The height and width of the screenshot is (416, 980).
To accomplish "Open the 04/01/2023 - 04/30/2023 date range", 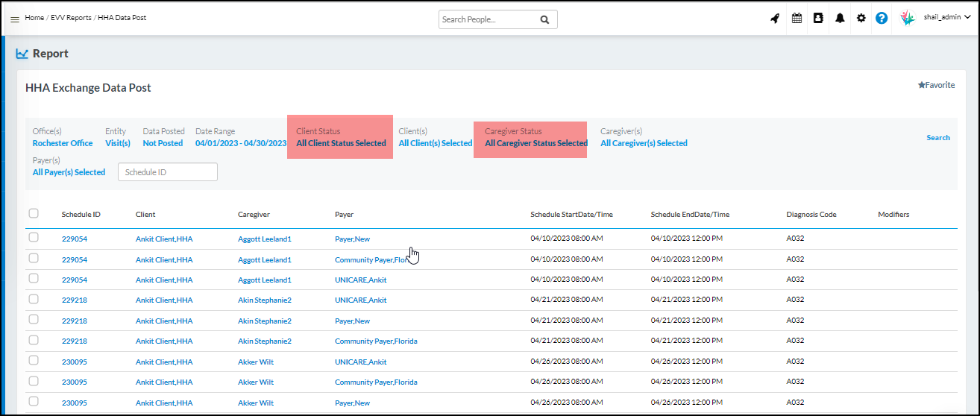I will (241, 143).
